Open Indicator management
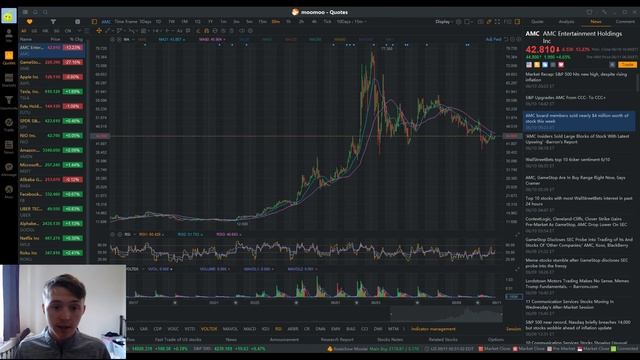Screen dimensions: 640x360 433,329
